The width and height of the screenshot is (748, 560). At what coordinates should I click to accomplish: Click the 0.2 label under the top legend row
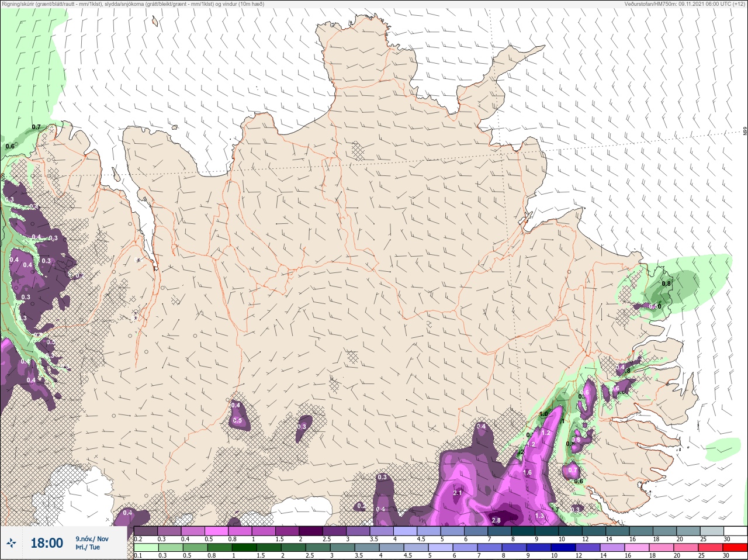coord(138,539)
